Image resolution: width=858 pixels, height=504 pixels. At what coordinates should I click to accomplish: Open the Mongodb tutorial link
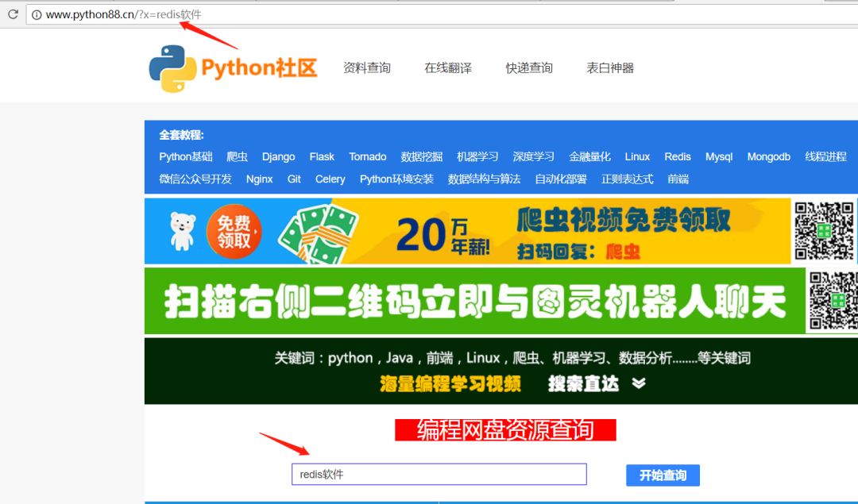[x=769, y=157]
